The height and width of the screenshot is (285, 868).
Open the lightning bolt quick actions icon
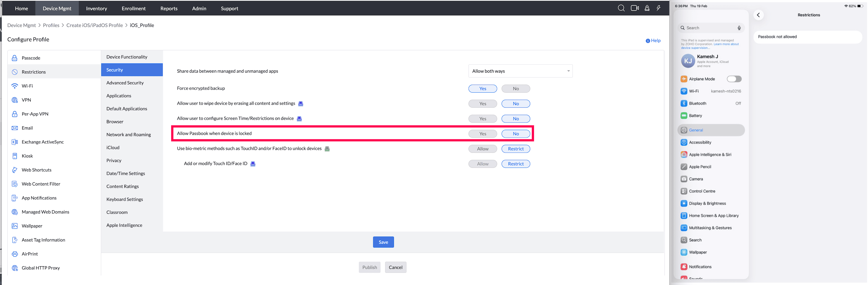658,8
